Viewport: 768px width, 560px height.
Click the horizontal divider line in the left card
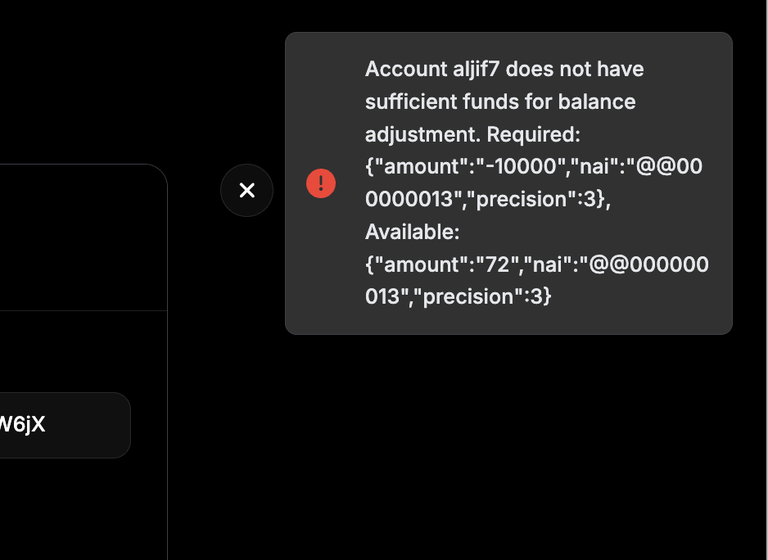(x=83, y=311)
